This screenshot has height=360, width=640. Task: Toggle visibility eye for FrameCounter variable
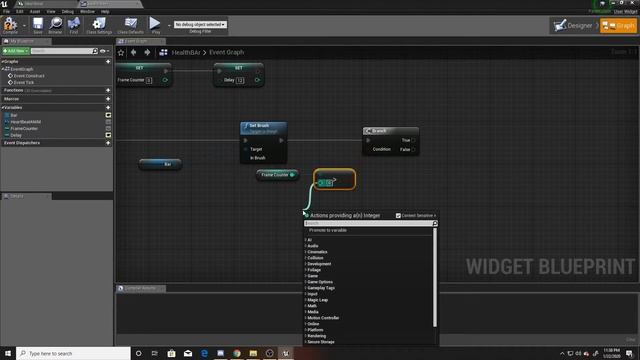(108, 128)
